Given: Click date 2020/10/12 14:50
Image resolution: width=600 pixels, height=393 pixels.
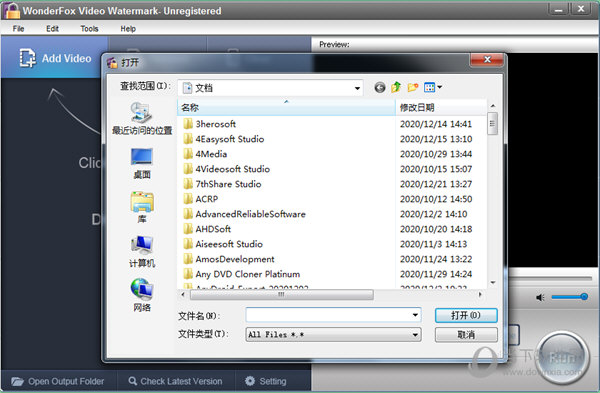Looking at the screenshot, I should (x=436, y=199).
